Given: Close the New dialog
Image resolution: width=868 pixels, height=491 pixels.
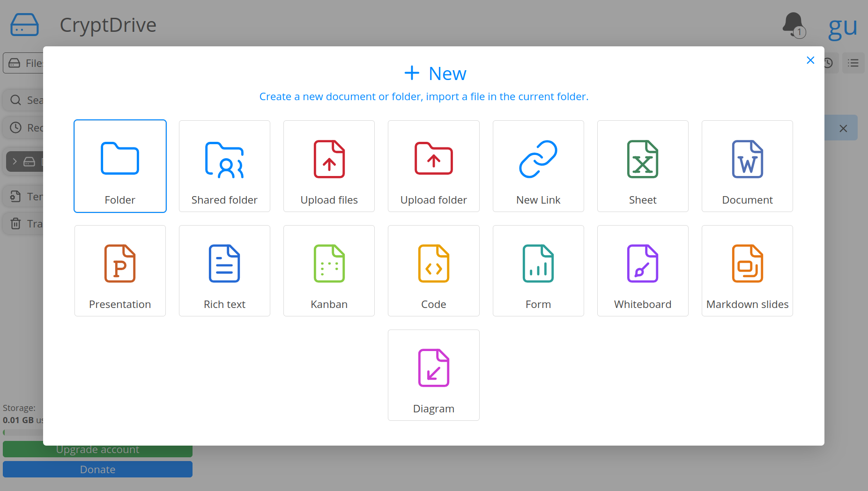Looking at the screenshot, I should (x=810, y=60).
